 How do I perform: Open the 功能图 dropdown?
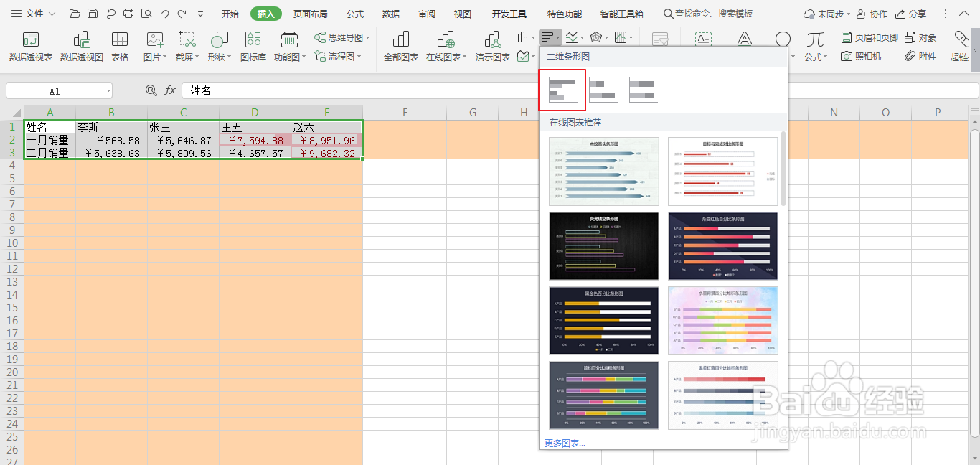click(x=290, y=47)
